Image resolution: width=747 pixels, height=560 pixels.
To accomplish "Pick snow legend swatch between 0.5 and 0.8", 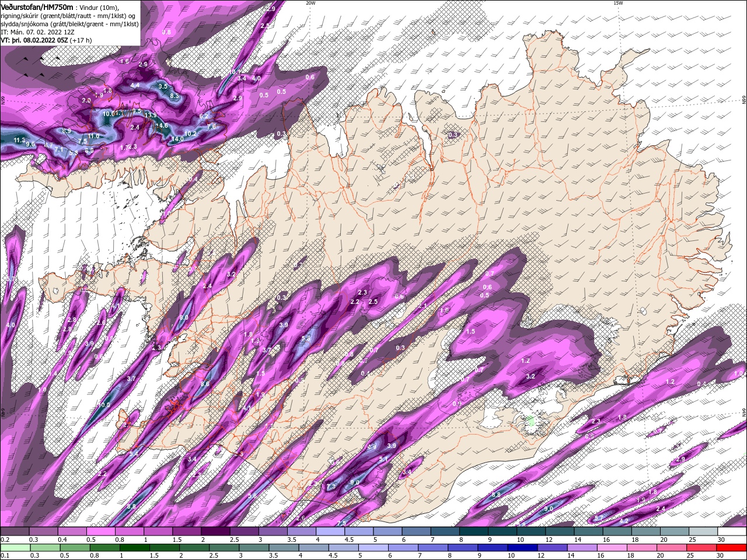I will (100, 531).
